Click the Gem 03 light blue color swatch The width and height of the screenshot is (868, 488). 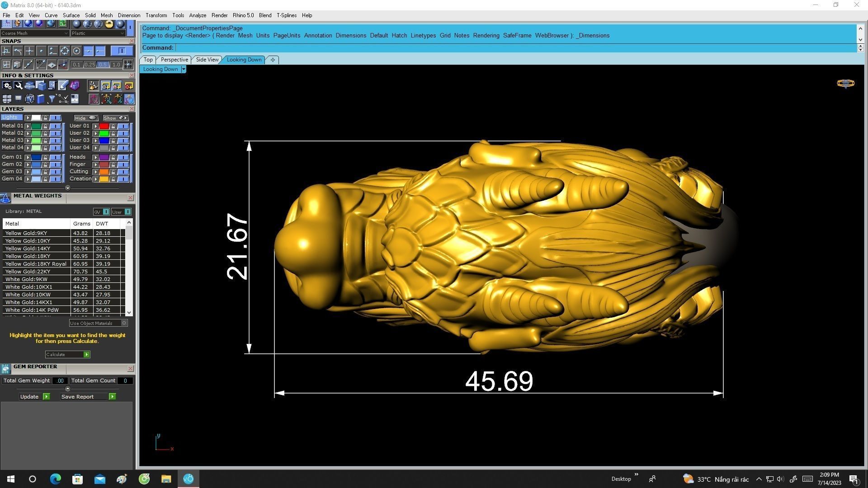(x=36, y=172)
